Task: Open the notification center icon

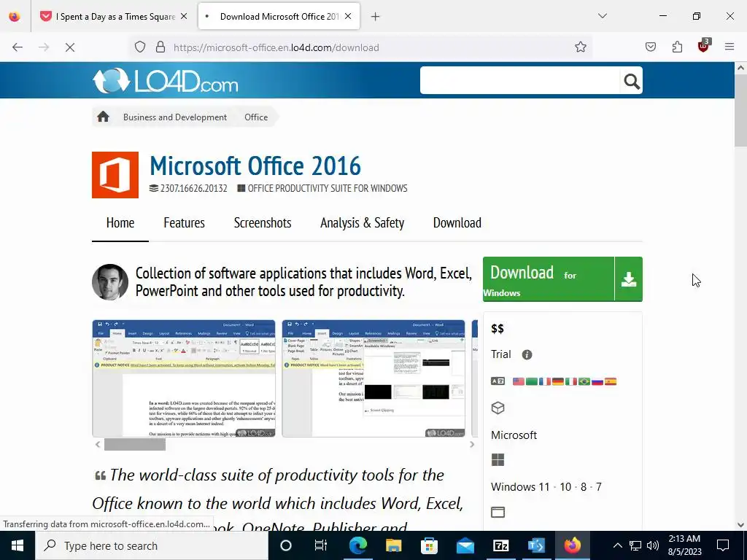Action: (x=723, y=545)
